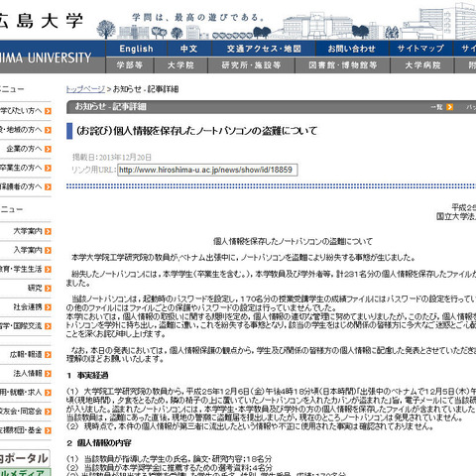Click the リンク用URL: label
The height and width of the screenshot is (476, 476).
coord(94,170)
